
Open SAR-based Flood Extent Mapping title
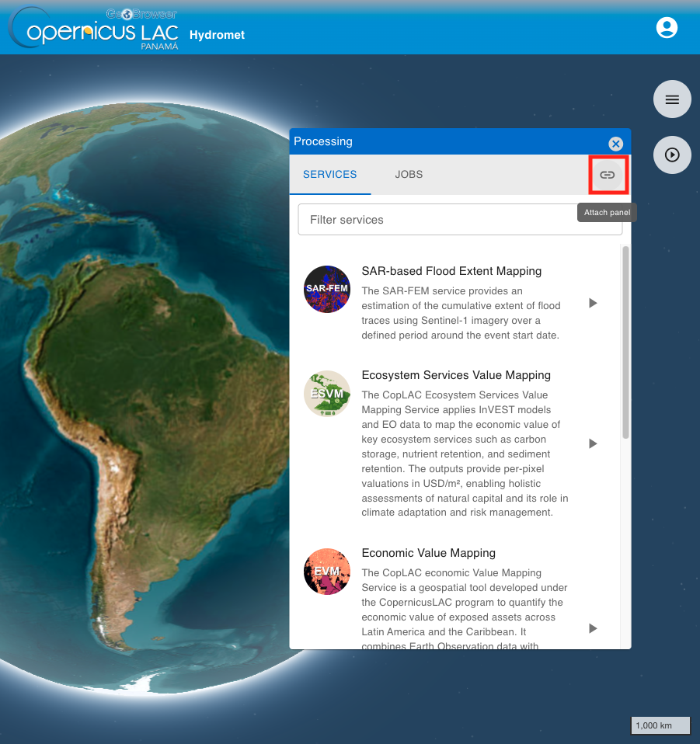(x=451, y=271)
